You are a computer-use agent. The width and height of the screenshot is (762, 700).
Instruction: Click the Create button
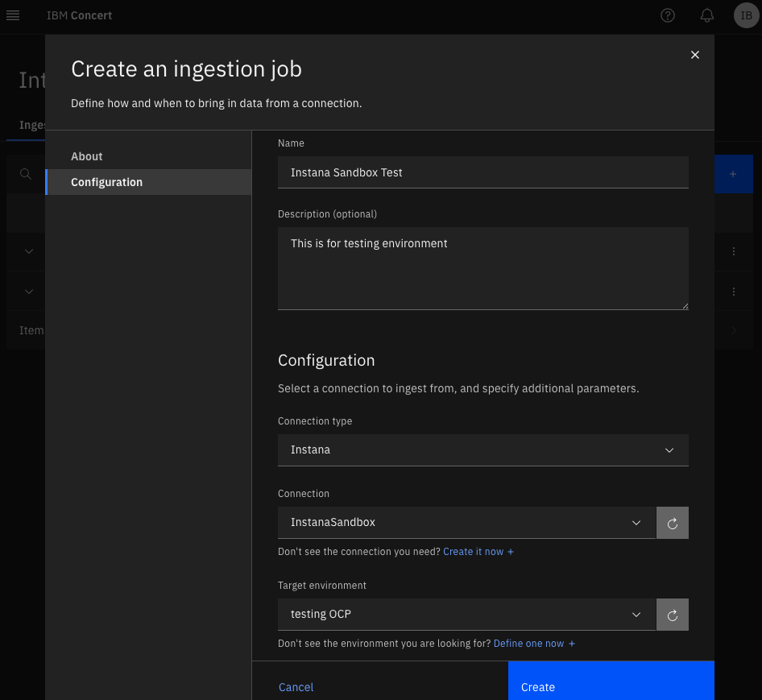click(x=611, y=681)
